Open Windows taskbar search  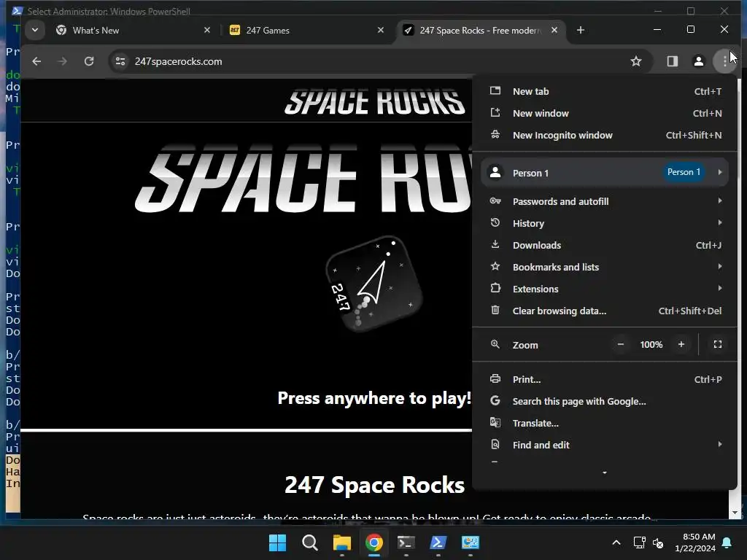coord(309,542)
